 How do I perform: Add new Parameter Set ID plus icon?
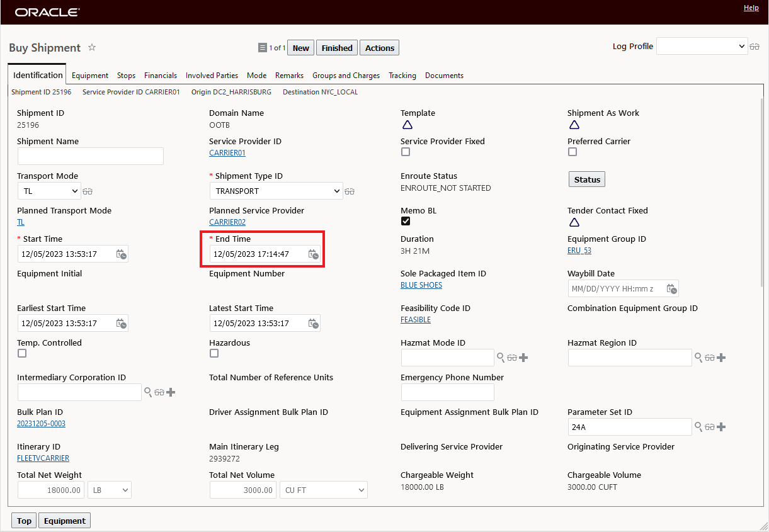[x=721, y=427]
